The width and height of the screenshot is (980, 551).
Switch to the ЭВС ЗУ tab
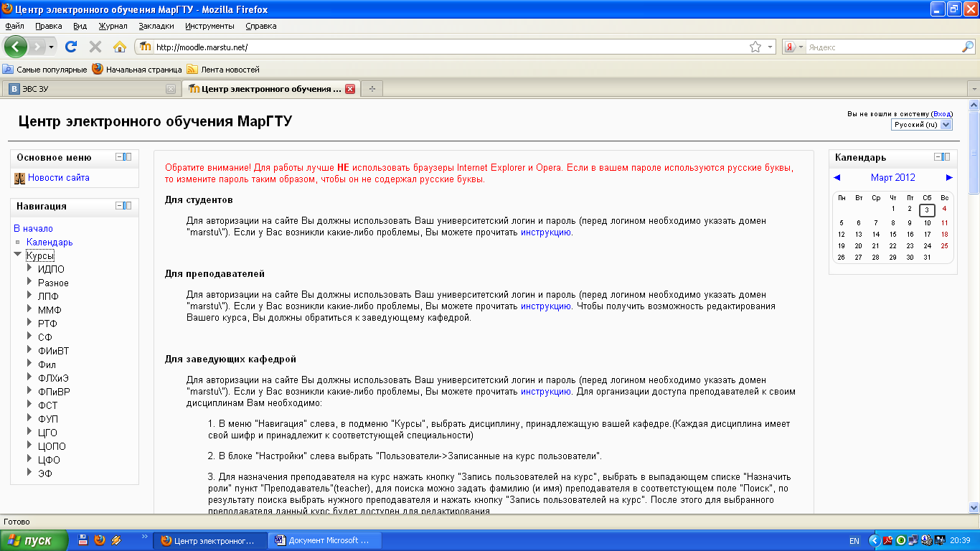coord(90,89)
